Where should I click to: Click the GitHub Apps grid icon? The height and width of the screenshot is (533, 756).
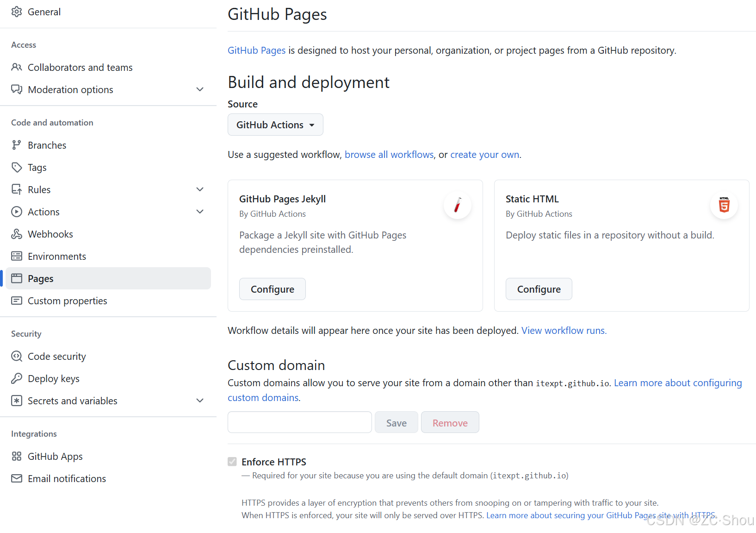(x=17, y=456)
